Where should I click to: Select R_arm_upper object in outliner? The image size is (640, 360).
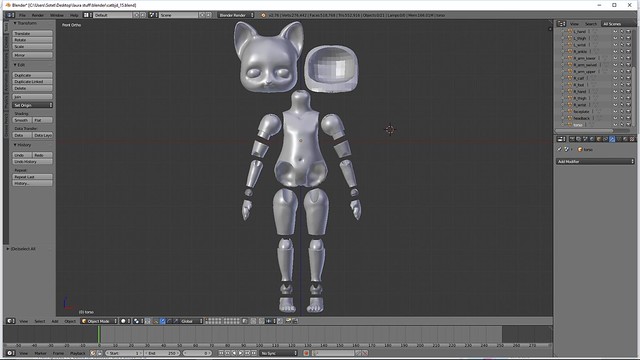[x=584, y=71]
